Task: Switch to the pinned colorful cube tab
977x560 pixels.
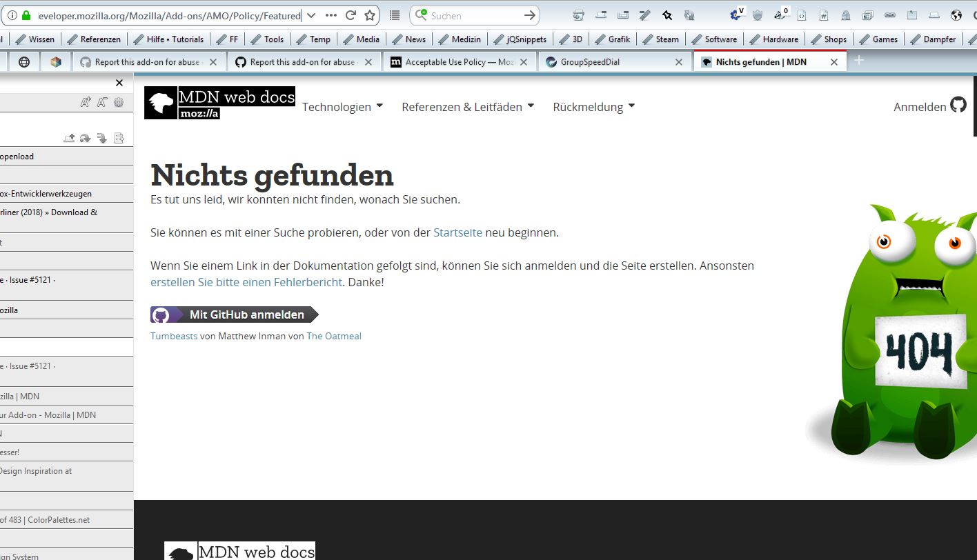Action: click(56, 62)
